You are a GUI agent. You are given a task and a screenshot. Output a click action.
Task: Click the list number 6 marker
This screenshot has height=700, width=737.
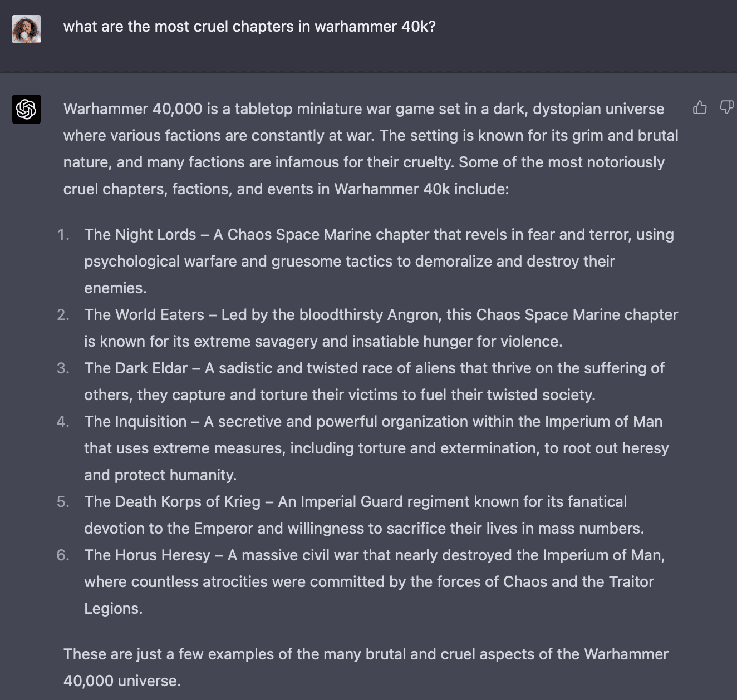(x=63, y=555)
